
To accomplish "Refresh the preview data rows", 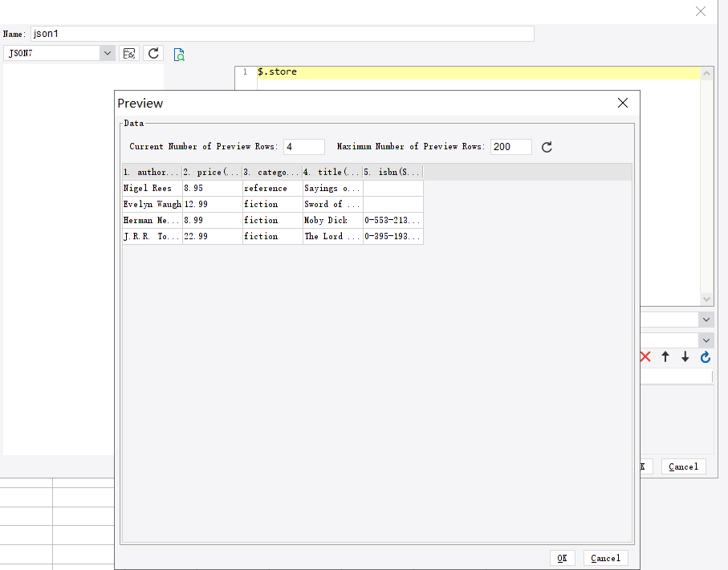I will (547, 147).
